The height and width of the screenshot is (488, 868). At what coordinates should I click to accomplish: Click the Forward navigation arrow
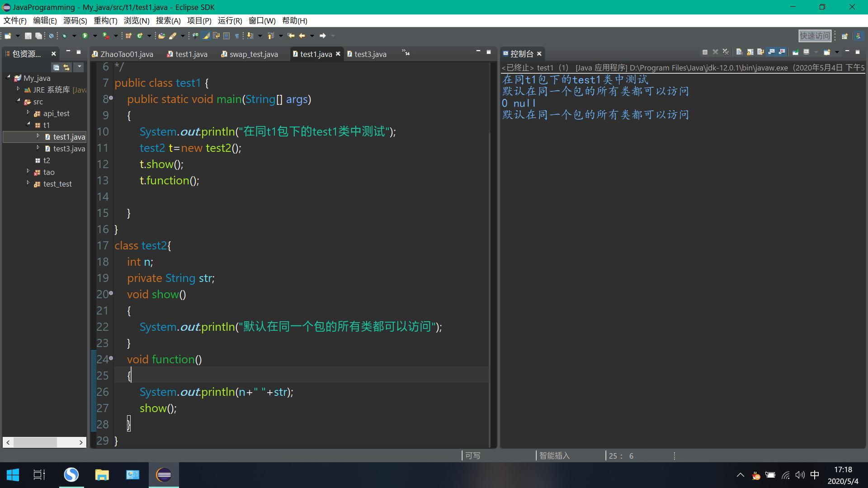tap(323, 36)
